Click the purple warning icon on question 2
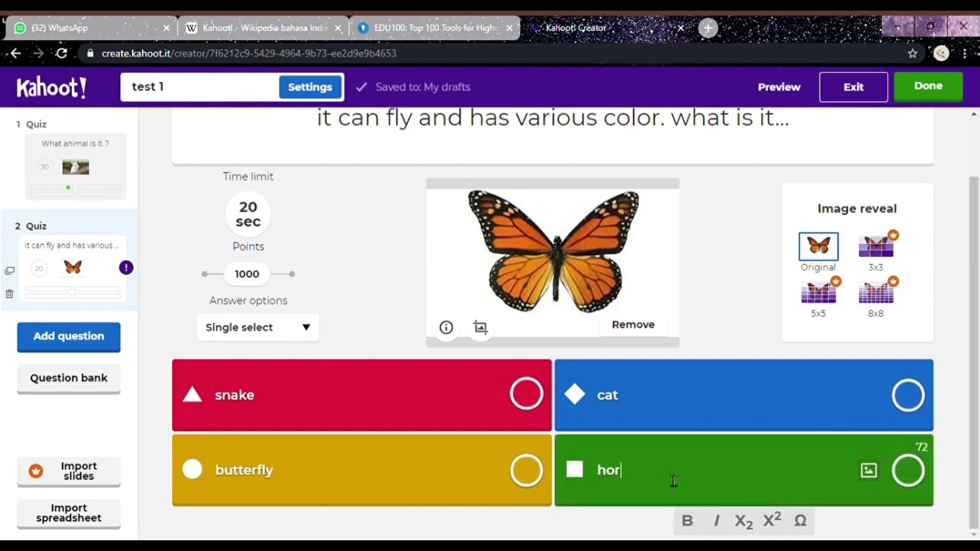The image size is (980, 551). (126, 268)
